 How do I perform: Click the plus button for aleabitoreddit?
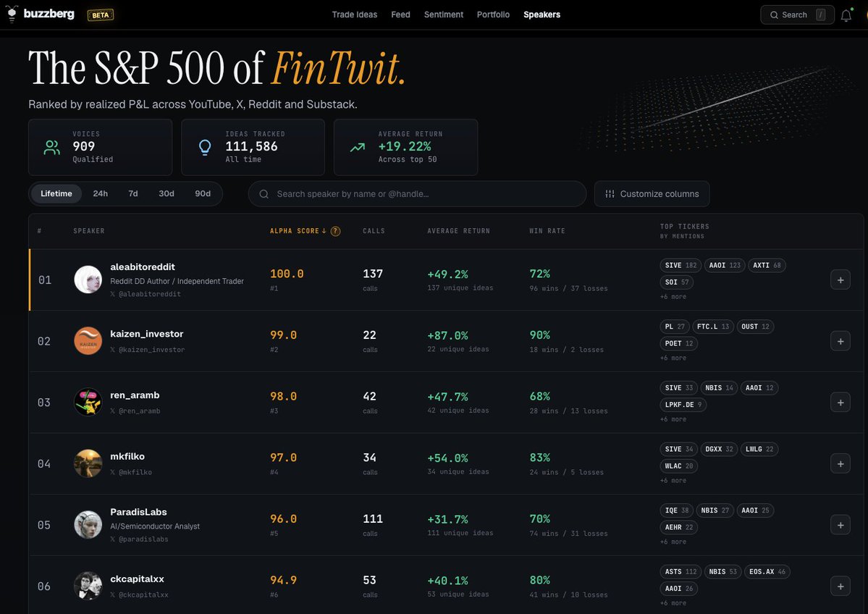click(840, 280)
